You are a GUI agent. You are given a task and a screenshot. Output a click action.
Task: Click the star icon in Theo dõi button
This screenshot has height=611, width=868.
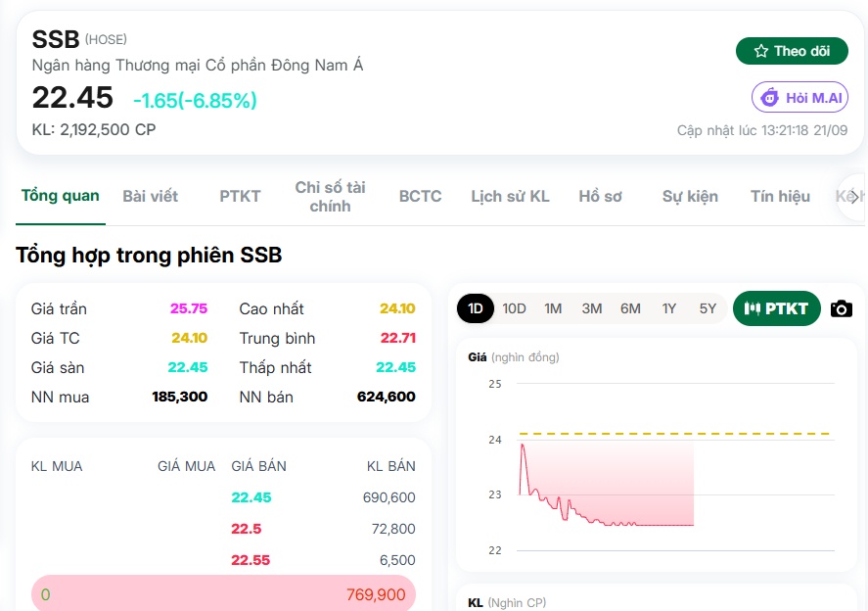point(761,51)
